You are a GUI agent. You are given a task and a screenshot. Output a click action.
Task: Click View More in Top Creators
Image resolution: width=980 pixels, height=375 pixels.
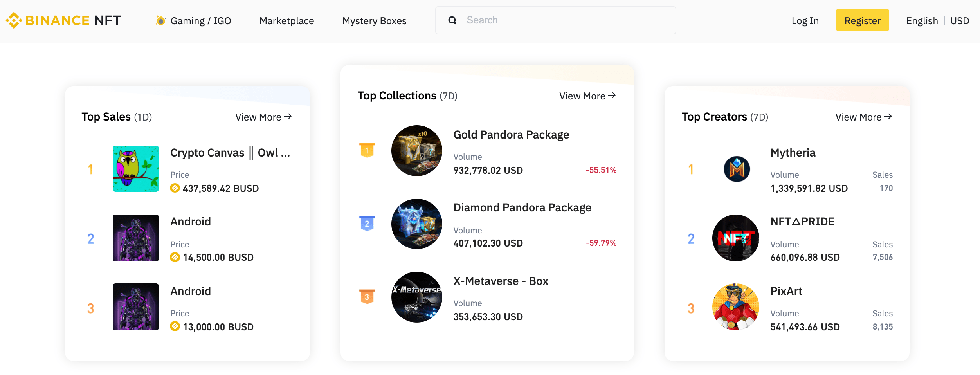pos(864,117)
